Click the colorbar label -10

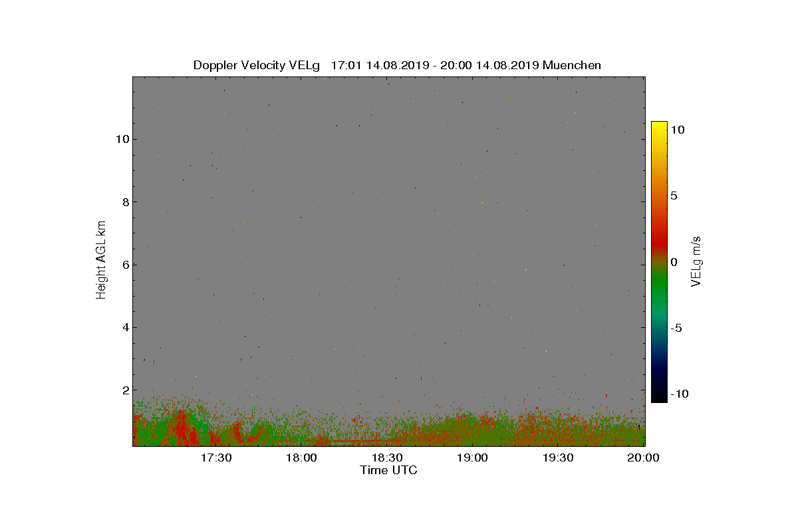point(679,394)
